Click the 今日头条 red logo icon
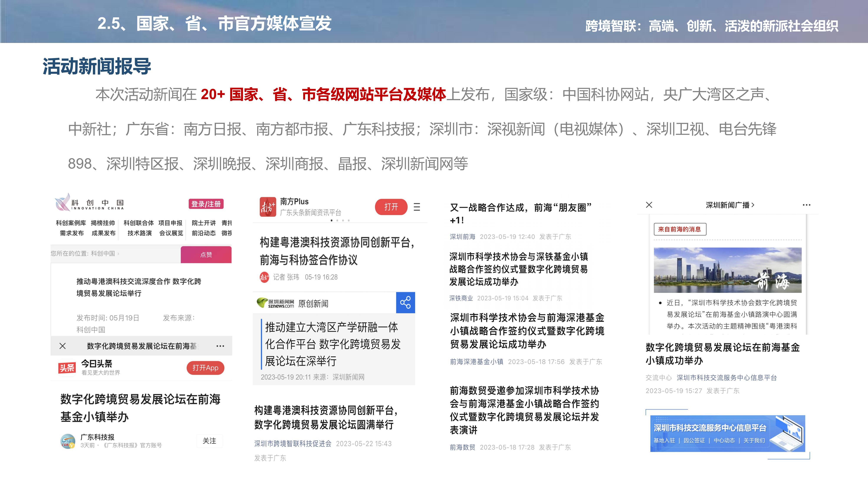Viewport: 868px width, 488px height. (67, 368)
